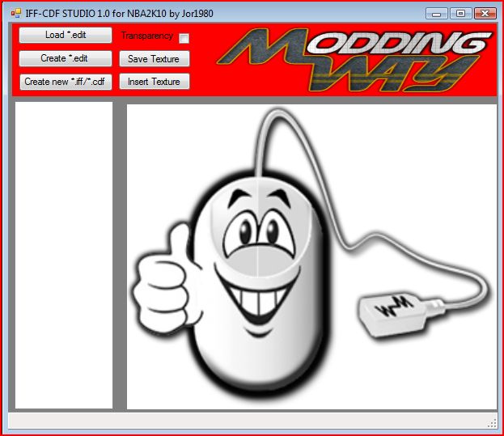Click the Create new *.iff/*.cdf button
The height and width of the screenshot is (436, 504).
pyautogui.click(x=66, y=82)
